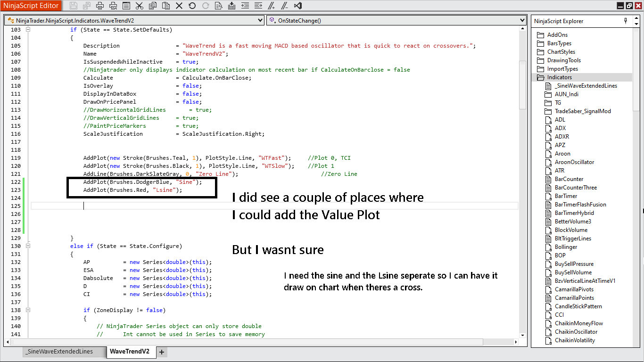Expand the BarsTypes folder
Viewport: 644px width, 362px height.
(540, 43)
